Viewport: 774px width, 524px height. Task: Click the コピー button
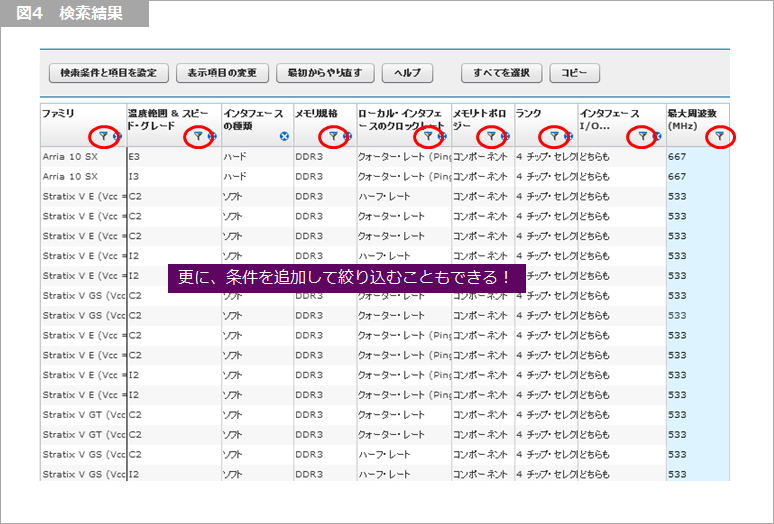click(x=574, y=73)
